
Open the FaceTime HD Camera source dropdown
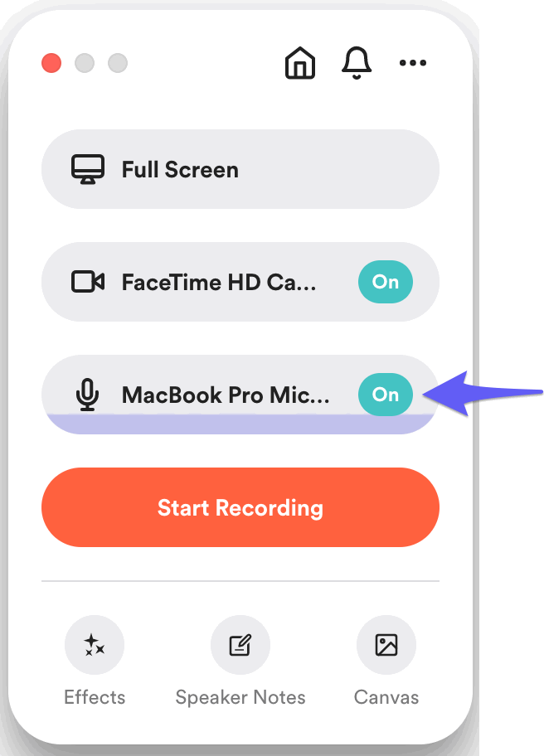click(x=219, y=283)
